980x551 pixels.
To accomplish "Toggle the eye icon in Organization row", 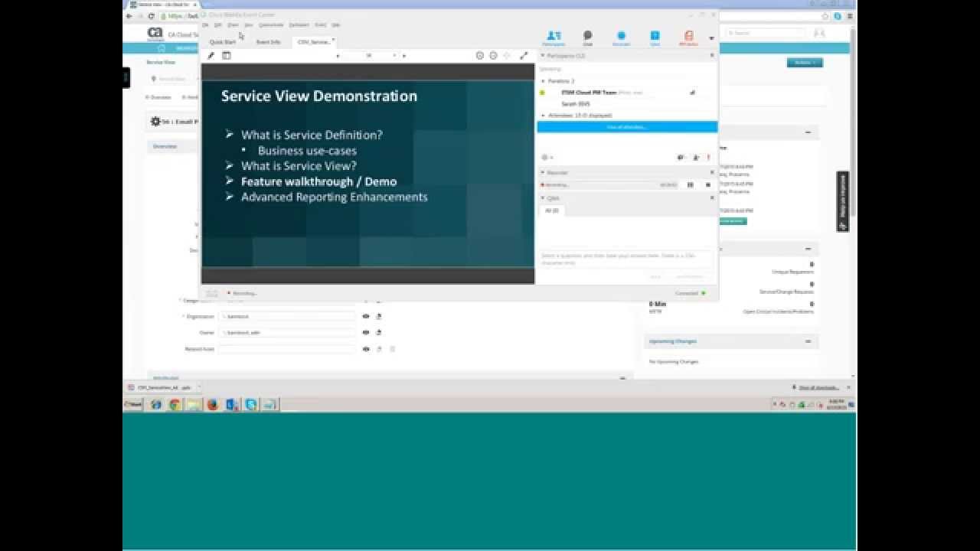I will pos(366,316).
